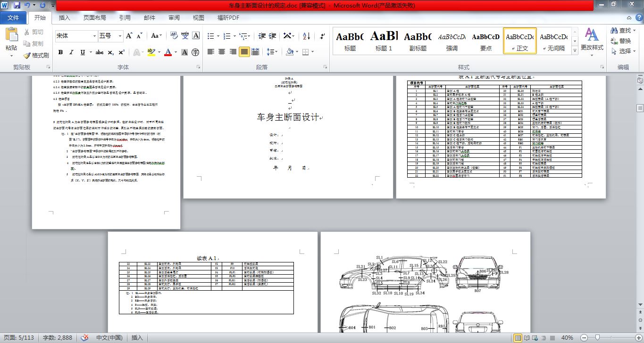Apply center text alignment
This screenshot has width=644, height=343.
(222, 52)
